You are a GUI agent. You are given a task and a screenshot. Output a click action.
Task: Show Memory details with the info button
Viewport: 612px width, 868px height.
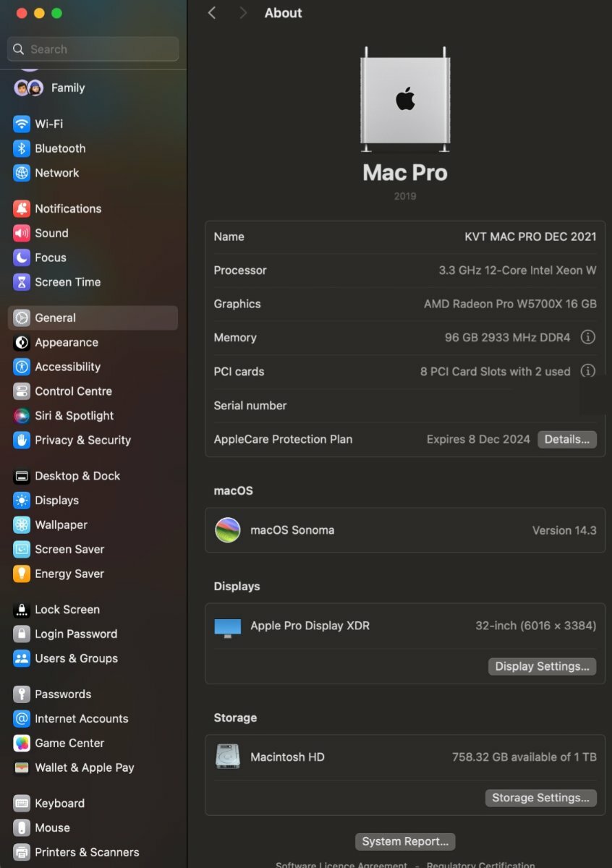[x=588, y=338]
